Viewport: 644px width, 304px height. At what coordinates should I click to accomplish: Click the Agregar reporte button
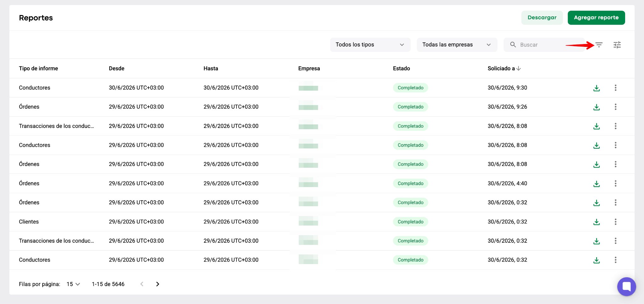596,18
